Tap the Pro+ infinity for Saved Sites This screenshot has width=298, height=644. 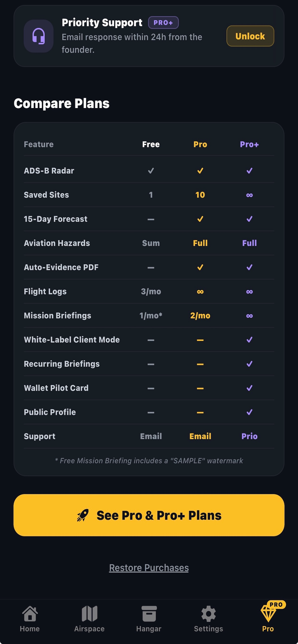250,195
